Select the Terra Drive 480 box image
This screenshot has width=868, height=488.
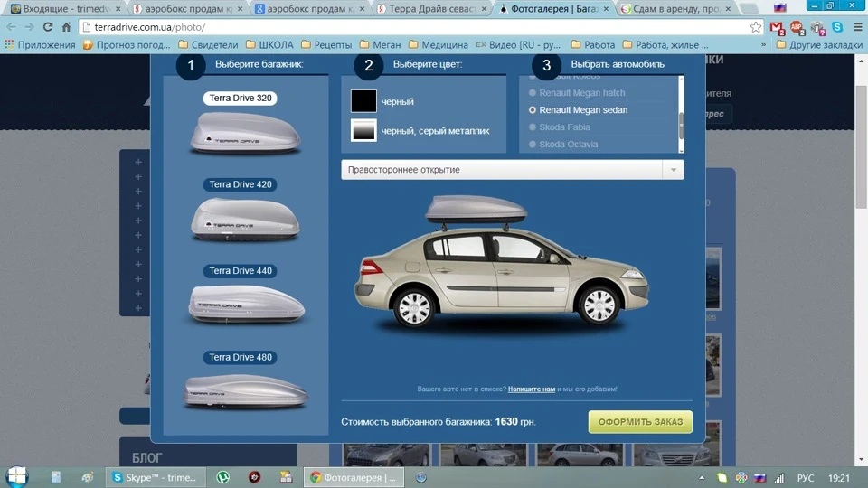(246, 390)
